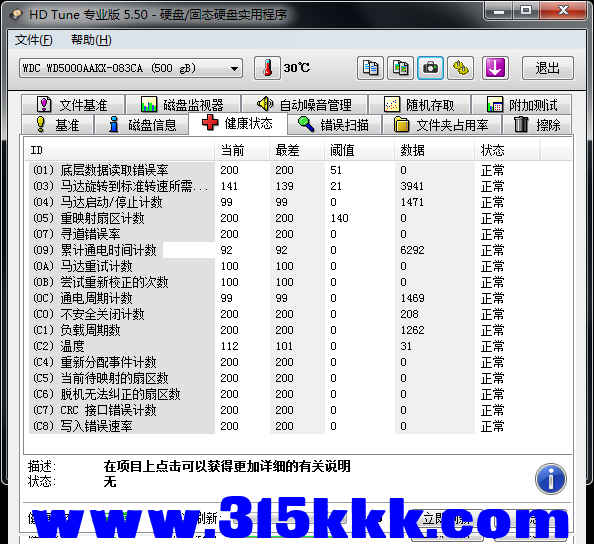Select the 健康状态 tab

pos(238,123)
